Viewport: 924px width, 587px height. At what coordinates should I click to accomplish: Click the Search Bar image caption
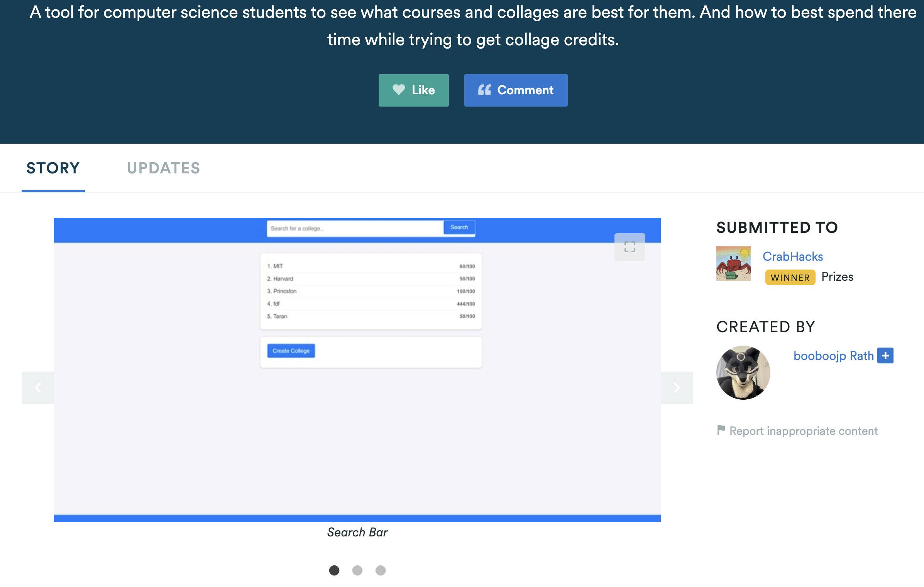(x=357, y=533)
